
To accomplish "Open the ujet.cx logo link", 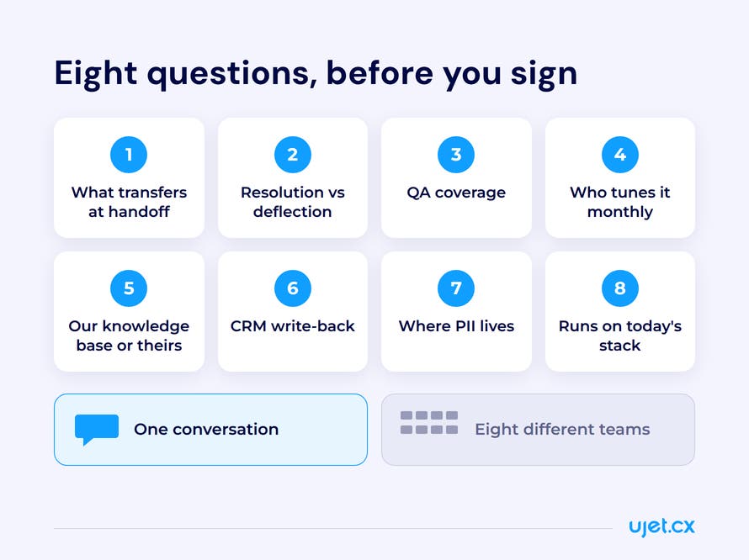I will click(x=661, y=526).
